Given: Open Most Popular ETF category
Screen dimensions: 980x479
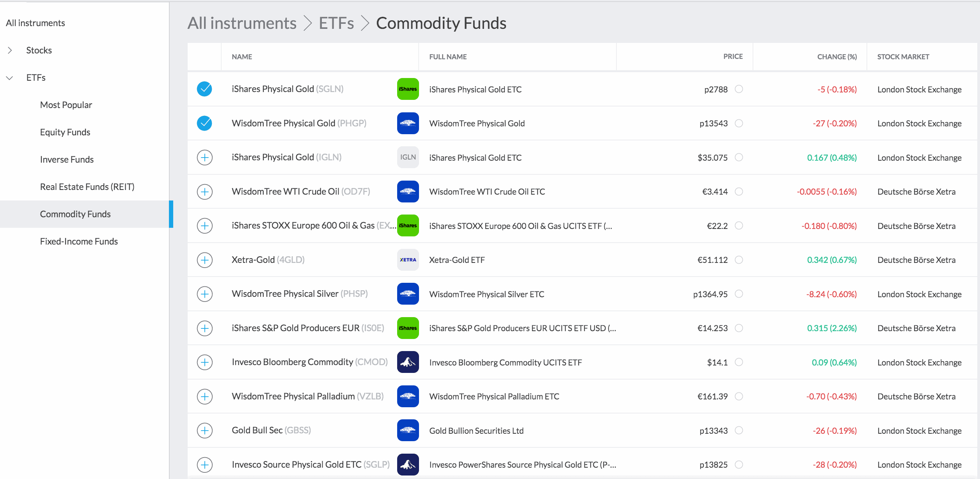Looking at the screenshot, I should pos(66,105).
